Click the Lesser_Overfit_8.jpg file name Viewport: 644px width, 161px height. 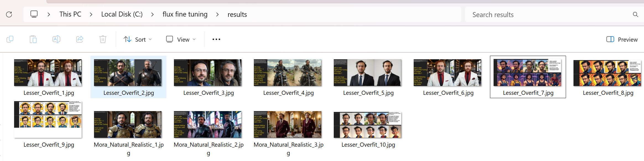click(x=608, y=93)
